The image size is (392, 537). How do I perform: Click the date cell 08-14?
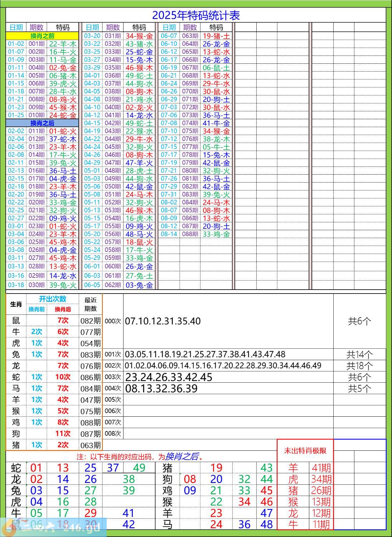pos(169,234)
